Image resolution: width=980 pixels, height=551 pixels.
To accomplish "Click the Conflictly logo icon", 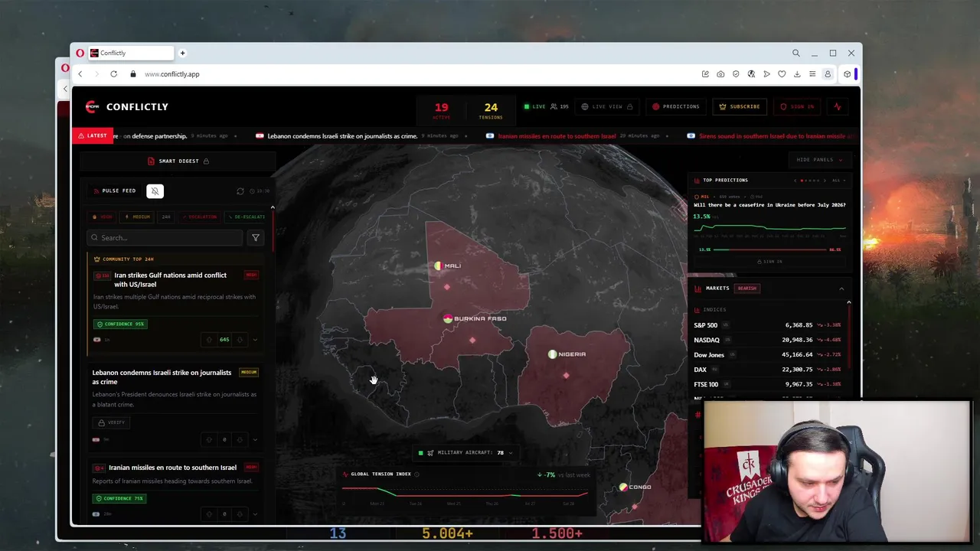I will click(92, 107).
